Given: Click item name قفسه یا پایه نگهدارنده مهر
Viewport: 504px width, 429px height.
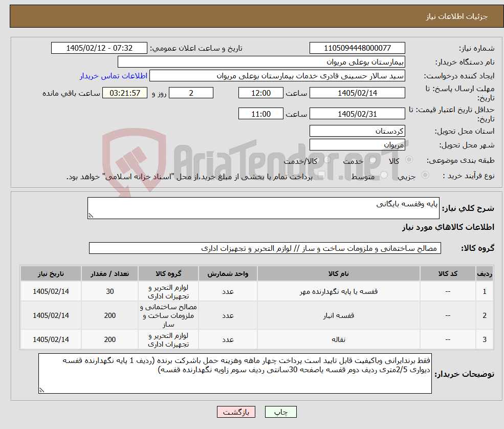Looking at the screenshot, I should pos(338,291).
